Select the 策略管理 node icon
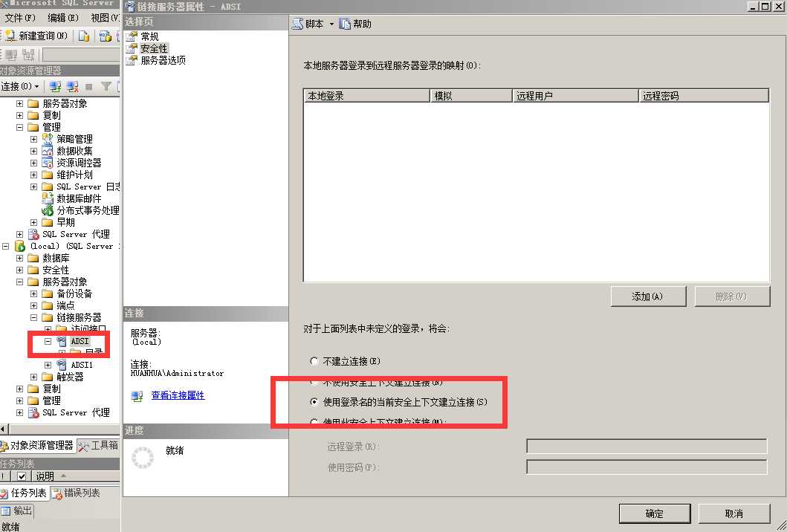Viewport: 787px width, 532px height. 47,139
